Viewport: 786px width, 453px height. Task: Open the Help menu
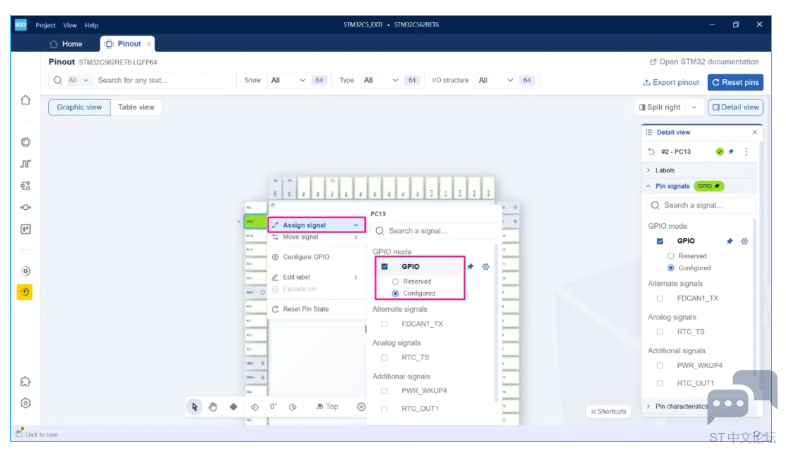pos(91,25)
